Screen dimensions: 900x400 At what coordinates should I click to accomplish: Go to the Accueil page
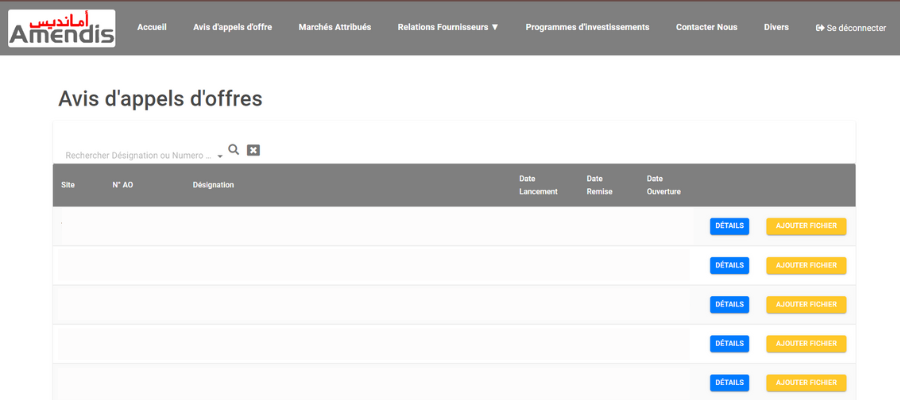click(151, 27)
